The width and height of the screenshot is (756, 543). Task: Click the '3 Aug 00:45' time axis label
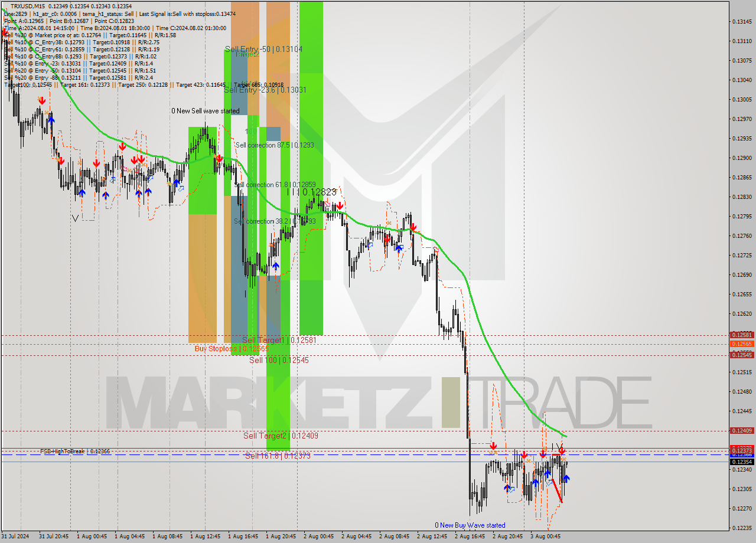(x=545, y=537)
